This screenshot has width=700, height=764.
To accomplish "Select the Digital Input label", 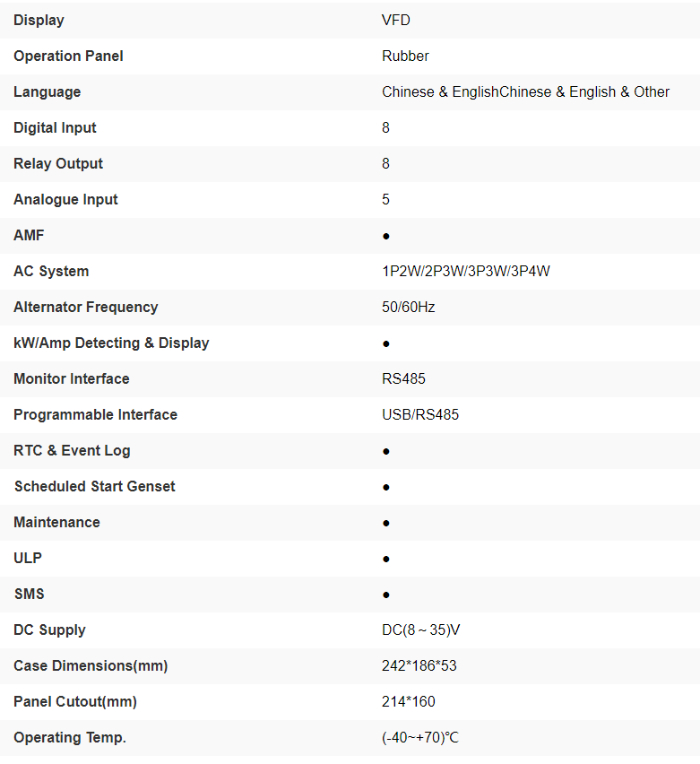I will 55,127.
